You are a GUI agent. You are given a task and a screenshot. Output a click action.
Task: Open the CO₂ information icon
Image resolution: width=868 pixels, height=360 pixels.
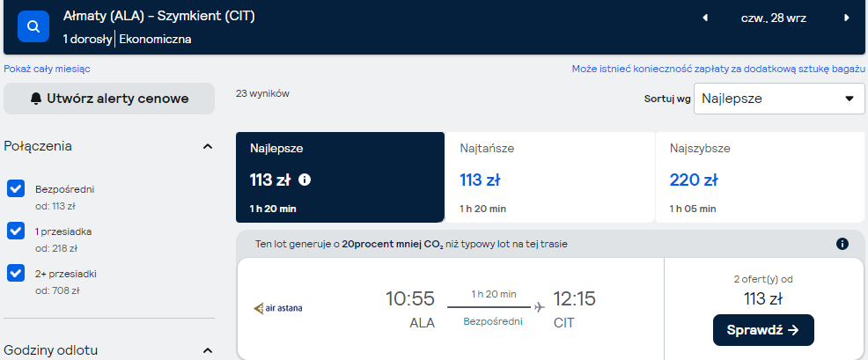click(842, 244)
